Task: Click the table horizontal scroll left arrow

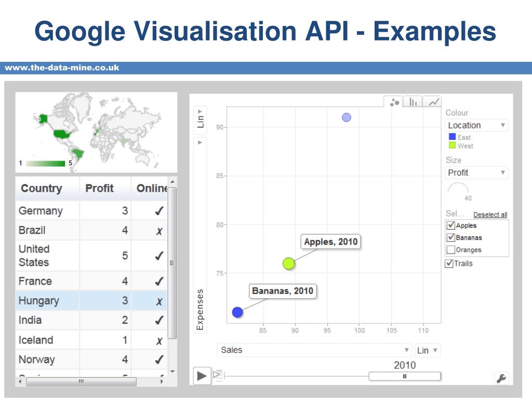Action: 20,382
